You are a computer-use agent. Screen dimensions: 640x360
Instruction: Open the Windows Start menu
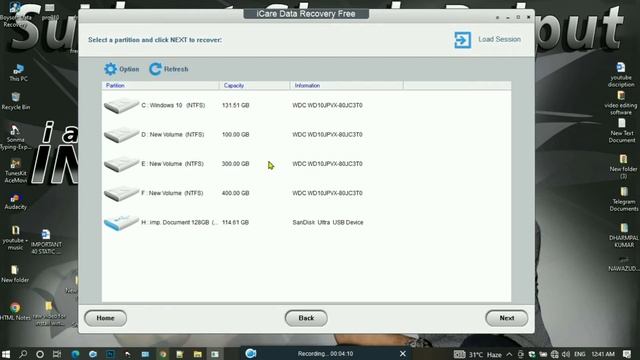pyautogui.click(x=6, y=354)
